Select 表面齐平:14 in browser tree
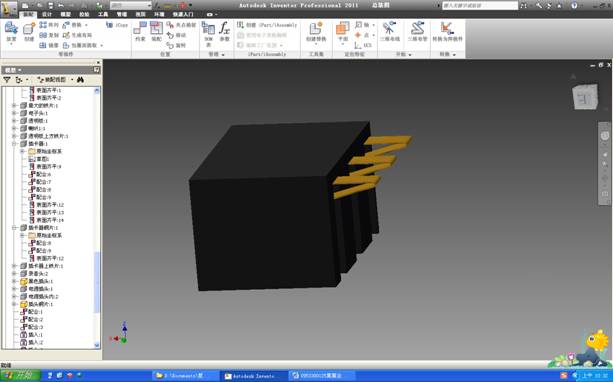This screenshot has width=613, height=382. tap(46, 220)
